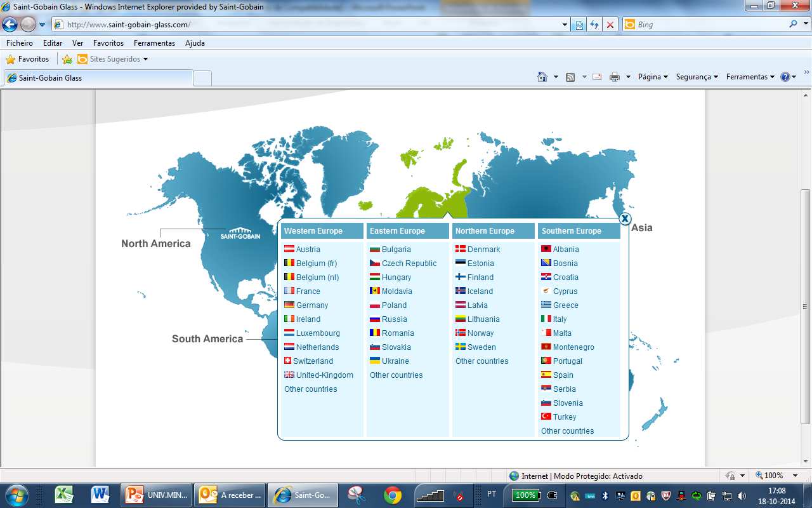Open Excel from the taskbar
The height and width of the screenshot is (508, 812).
[x=63, y=495]
